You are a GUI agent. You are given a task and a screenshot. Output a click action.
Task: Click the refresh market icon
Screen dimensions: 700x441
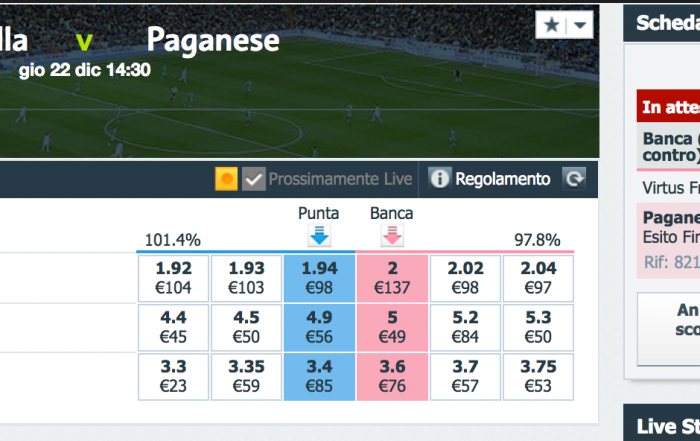(x=574, y=179)
